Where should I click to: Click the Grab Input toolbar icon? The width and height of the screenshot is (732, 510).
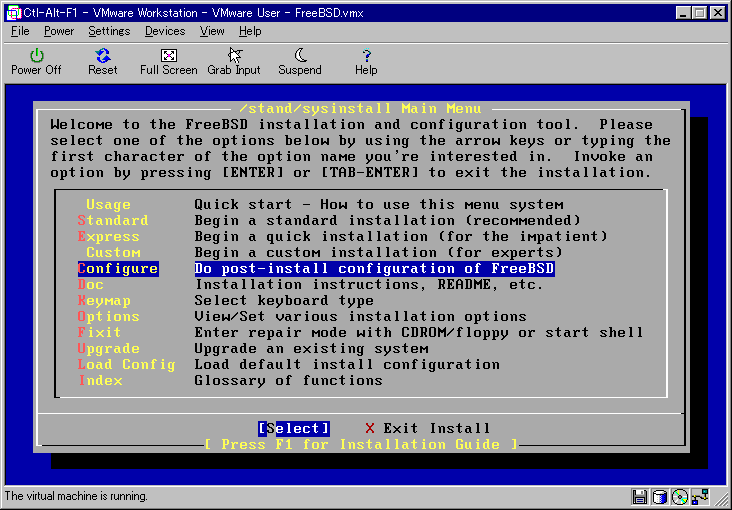tap(234, 62)
